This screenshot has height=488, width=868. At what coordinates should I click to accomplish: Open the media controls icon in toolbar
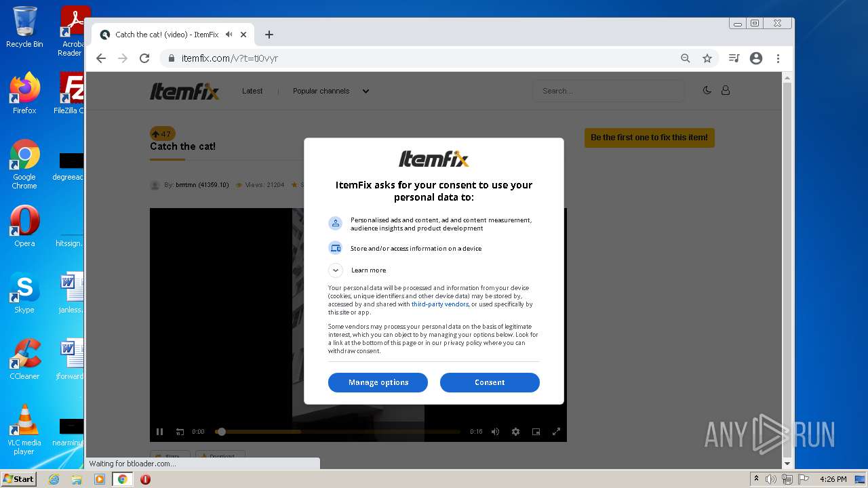coord(734,58)
